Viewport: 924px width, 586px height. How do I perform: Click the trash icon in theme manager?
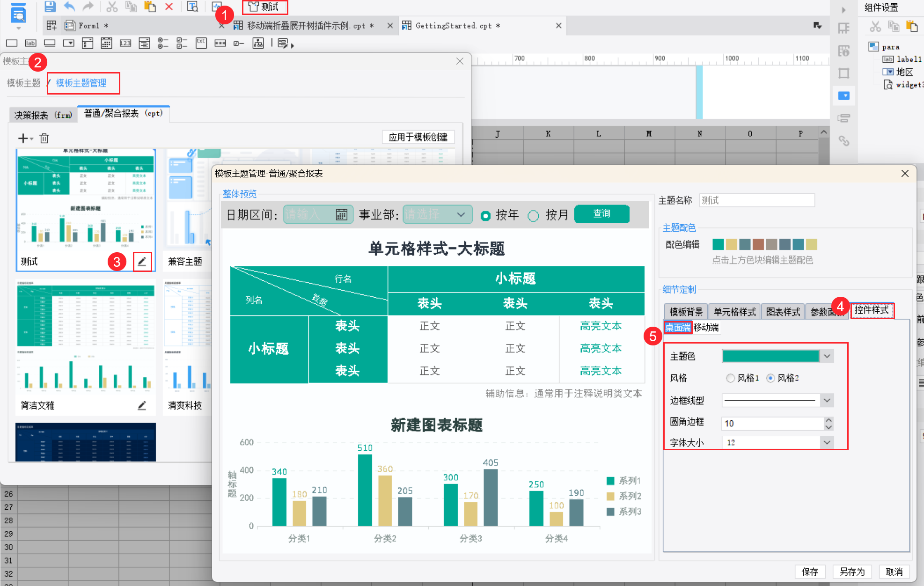pyautogui.click(x=44, y=138)
